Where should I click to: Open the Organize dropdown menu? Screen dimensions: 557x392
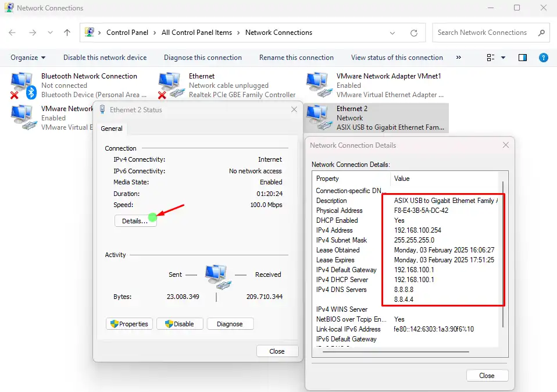point(28,58)
